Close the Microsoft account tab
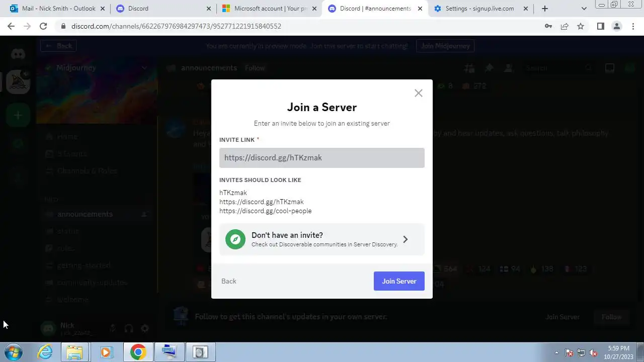644x362 pixels. [314, 9]
